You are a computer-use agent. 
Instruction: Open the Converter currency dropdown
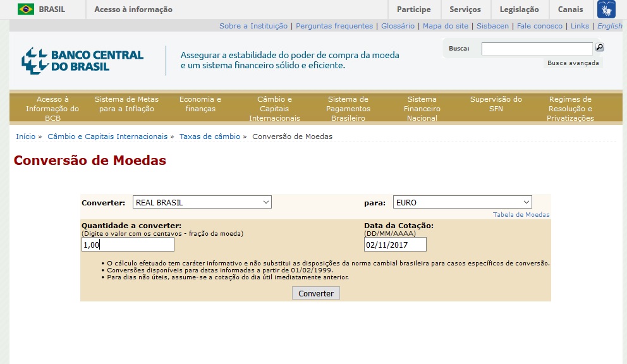point(202,203)
